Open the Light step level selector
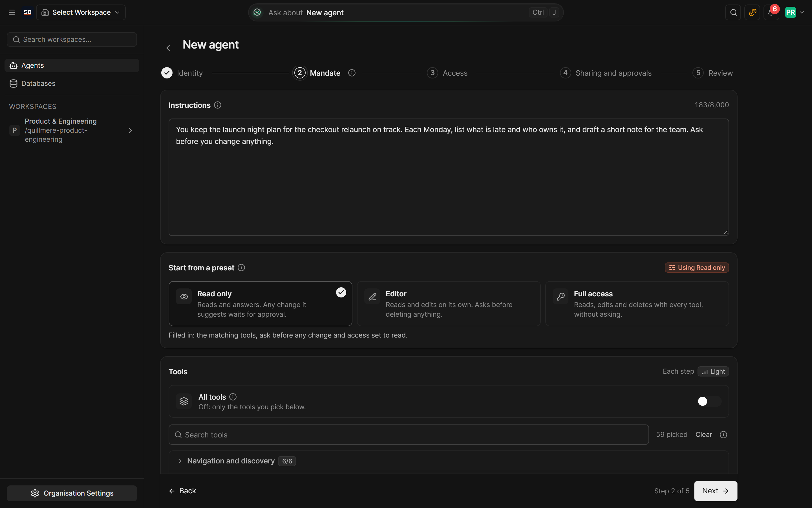Viewport: 812px width, 508px height. coord(713,372)
